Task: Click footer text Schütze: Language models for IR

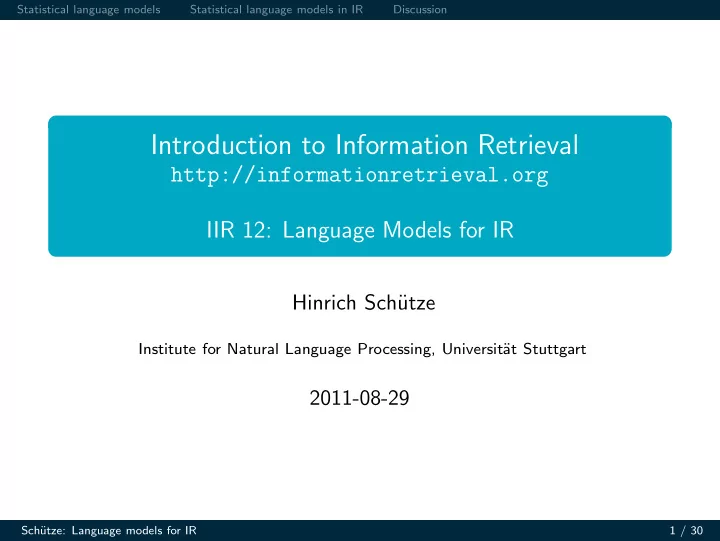Action: [x=109, y=530]
